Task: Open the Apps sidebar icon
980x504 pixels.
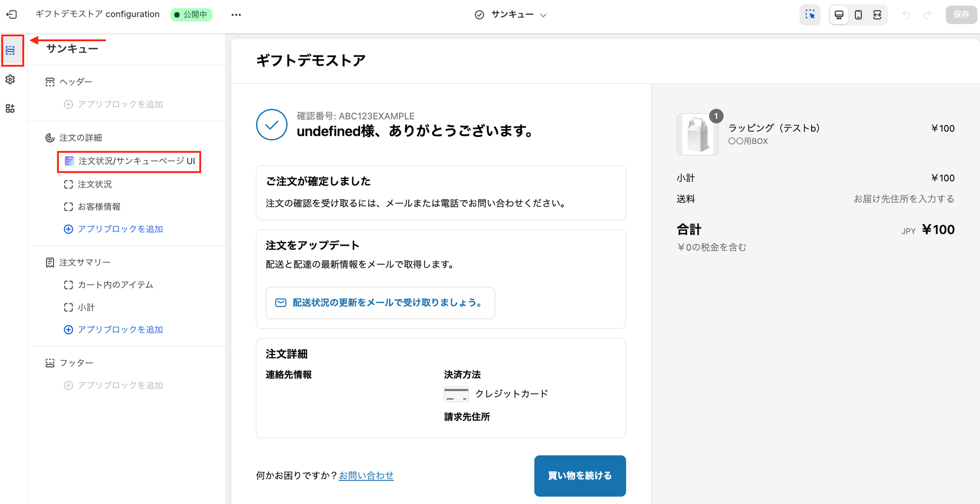Action: 11,109
